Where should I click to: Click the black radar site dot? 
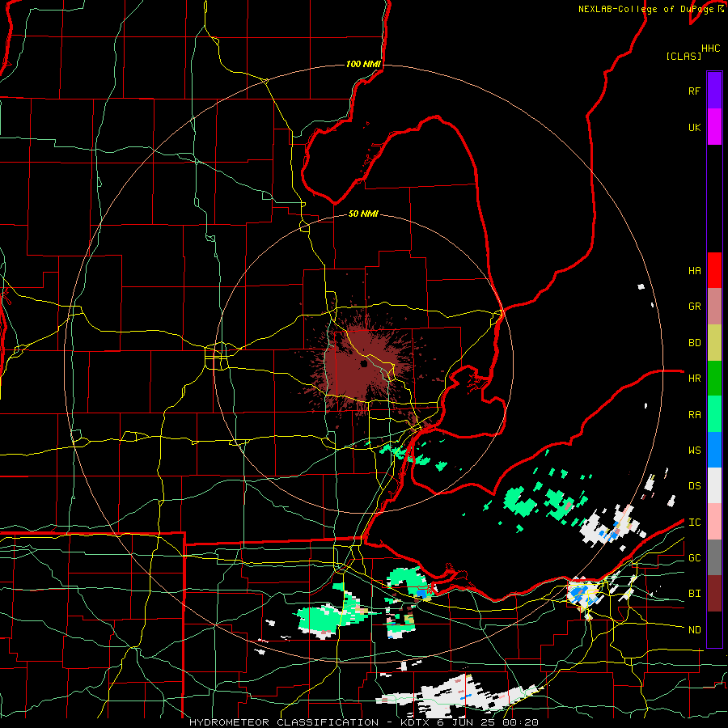coord(364,364)
